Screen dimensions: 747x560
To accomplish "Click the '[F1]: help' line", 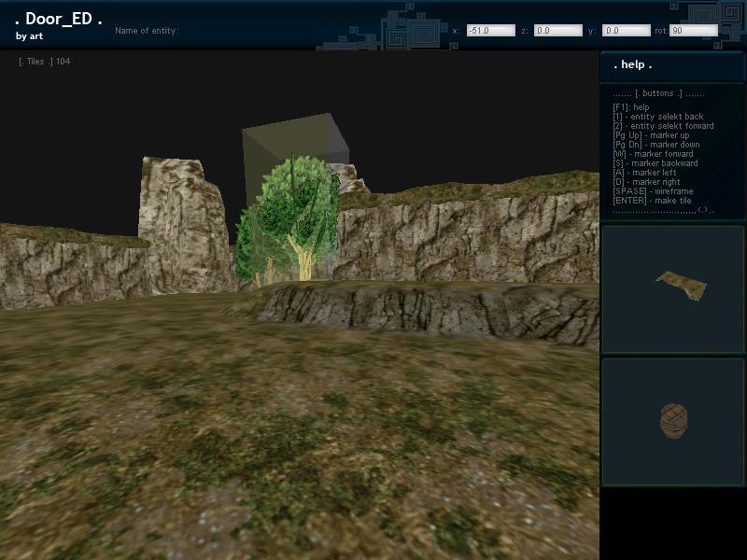I will [630, 107].
